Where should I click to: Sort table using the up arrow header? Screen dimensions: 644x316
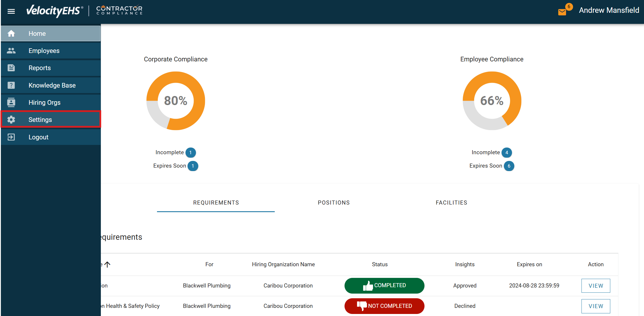click(107, 264)
